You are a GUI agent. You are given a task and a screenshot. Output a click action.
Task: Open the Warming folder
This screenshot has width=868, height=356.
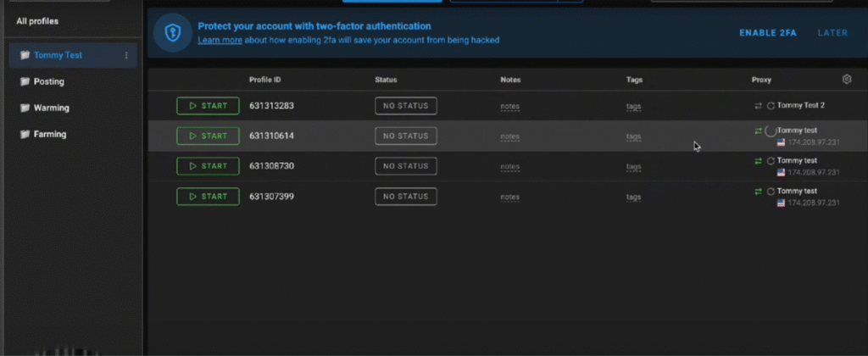click(51, 108)
